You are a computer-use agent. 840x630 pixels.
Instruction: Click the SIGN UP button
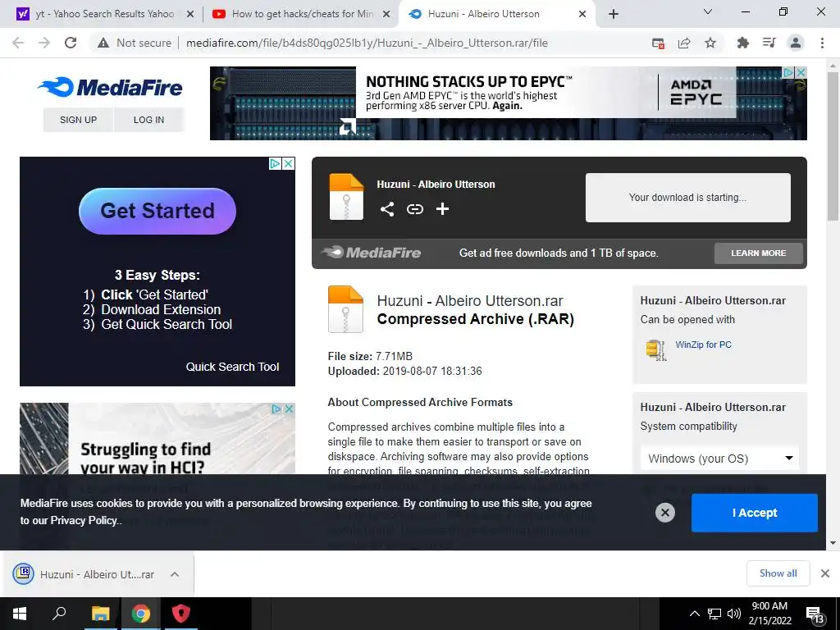[78, 120]
